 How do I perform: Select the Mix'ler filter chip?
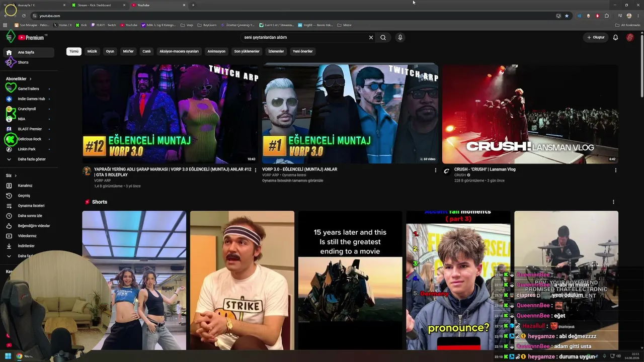click(128, 51)
